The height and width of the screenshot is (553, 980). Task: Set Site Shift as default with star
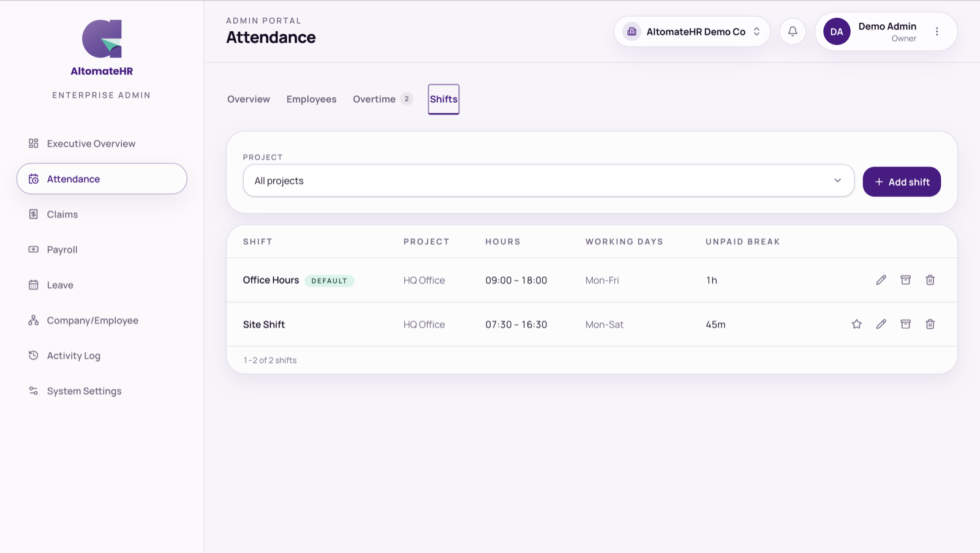[x=856, y=324]
